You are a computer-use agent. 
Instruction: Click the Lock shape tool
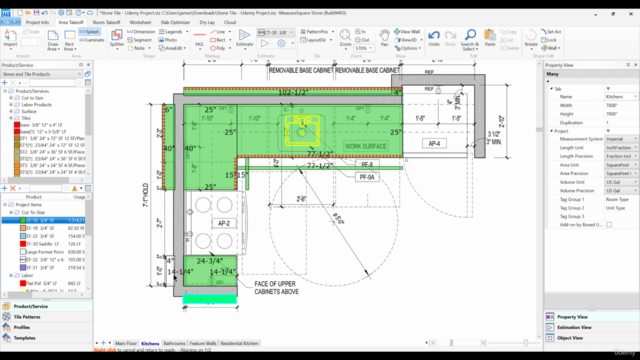tap(549, 40)
